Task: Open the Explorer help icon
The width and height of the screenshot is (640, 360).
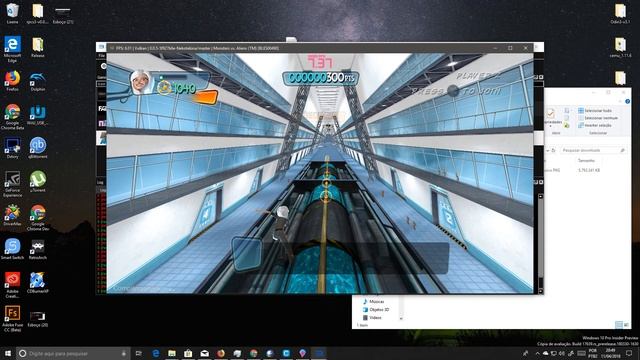Action: [x=627, y=101]
